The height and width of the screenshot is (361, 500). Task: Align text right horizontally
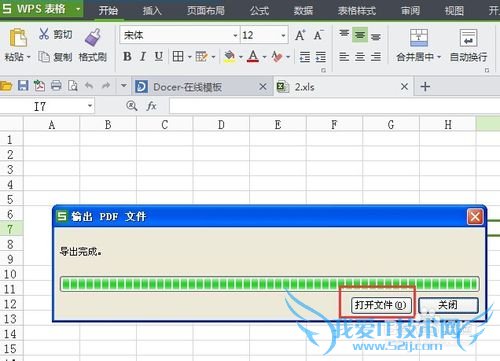click(x=376, y=57)
